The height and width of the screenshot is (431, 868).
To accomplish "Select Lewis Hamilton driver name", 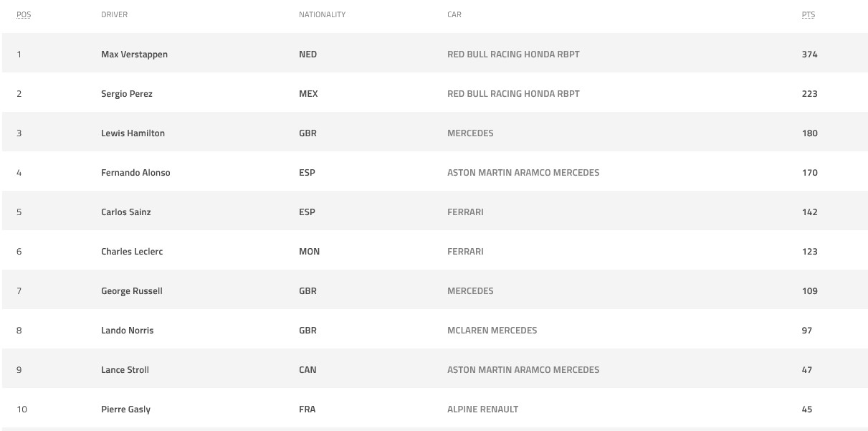I will pos(133,133).
